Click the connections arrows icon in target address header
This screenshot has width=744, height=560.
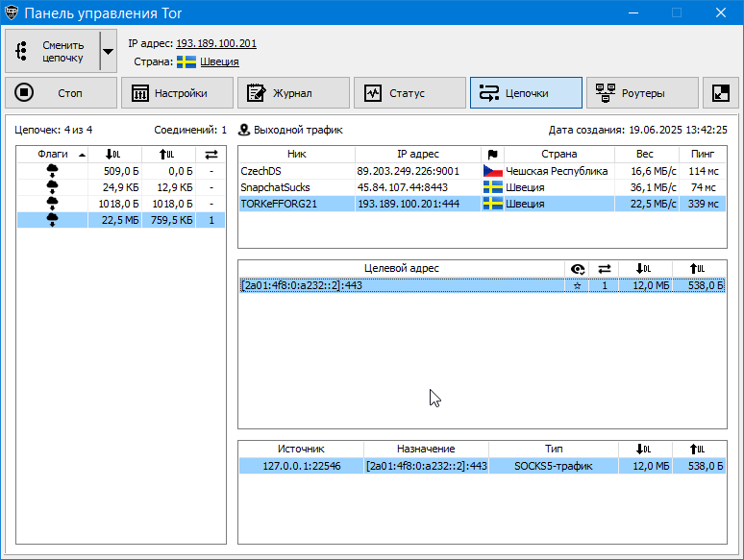[x=604, y=269]
